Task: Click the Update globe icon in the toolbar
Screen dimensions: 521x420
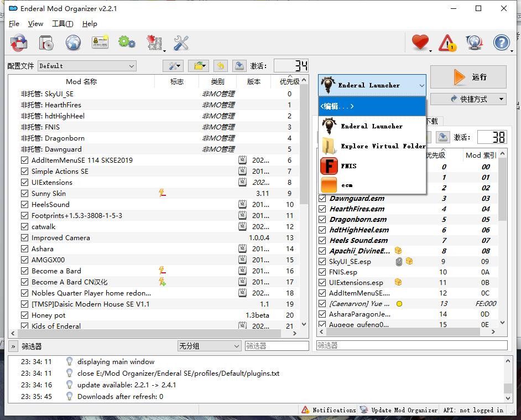Action: click(x=474, y=43)
